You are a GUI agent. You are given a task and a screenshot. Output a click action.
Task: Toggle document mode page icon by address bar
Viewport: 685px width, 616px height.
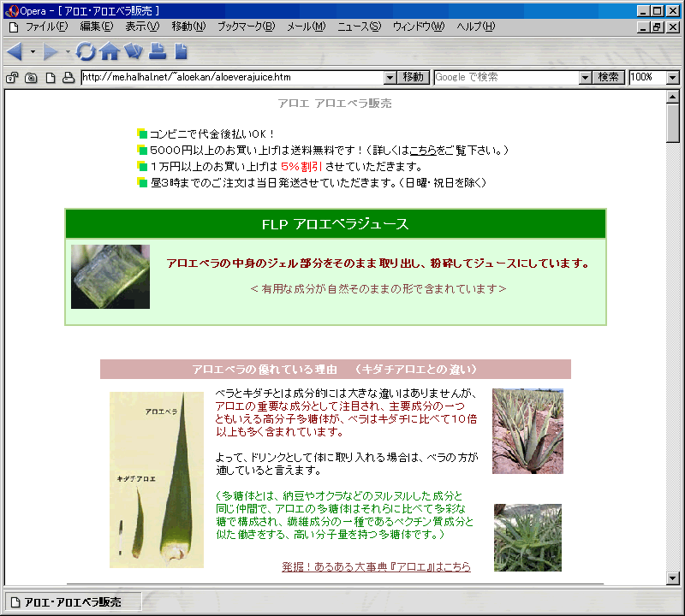pos(51,78)
